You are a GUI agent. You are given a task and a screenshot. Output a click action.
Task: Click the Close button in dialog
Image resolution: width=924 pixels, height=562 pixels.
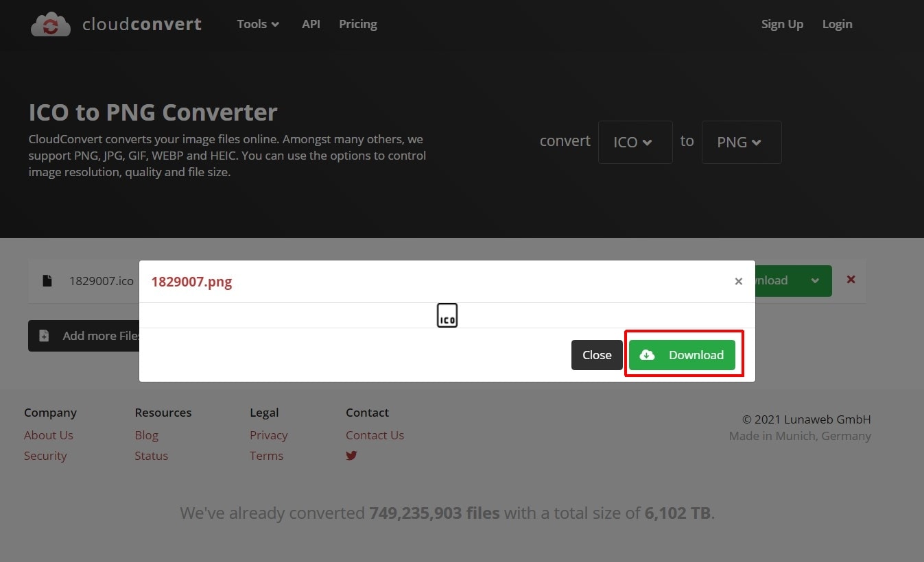click(x=597, y=355)
